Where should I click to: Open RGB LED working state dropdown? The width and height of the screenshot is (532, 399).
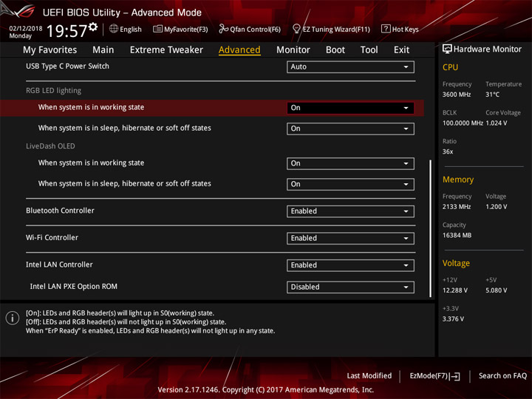tap(350, 108)
